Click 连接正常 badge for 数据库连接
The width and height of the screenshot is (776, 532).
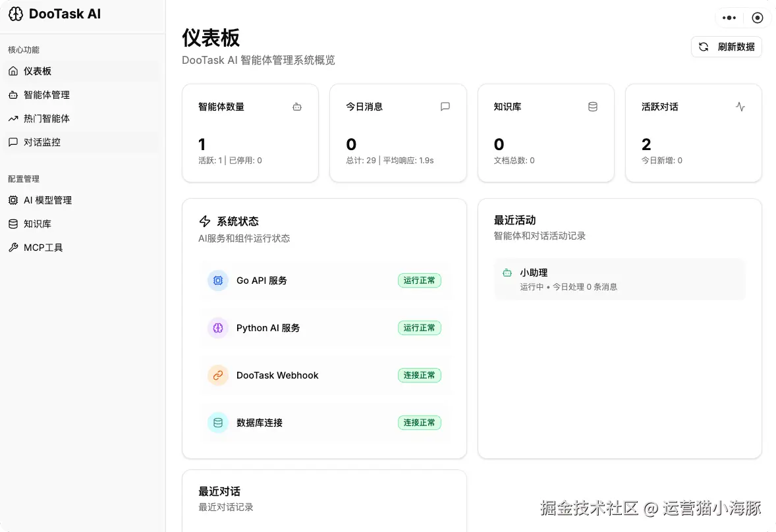(x=419, y=423)
